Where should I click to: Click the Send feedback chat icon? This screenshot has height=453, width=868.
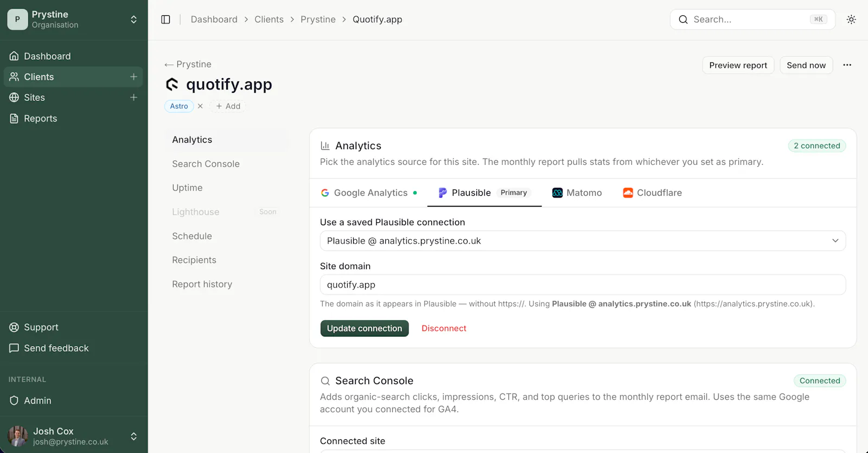(x=14, y=348)
